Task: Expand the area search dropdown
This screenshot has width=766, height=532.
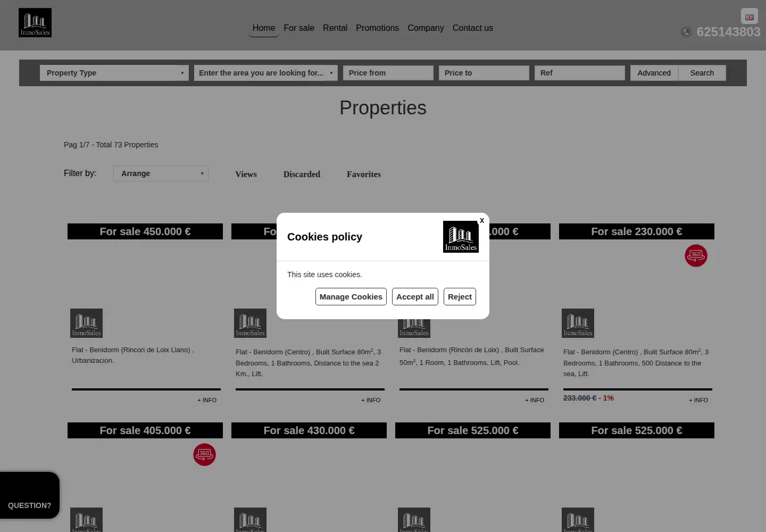Action: click(266, 73)
